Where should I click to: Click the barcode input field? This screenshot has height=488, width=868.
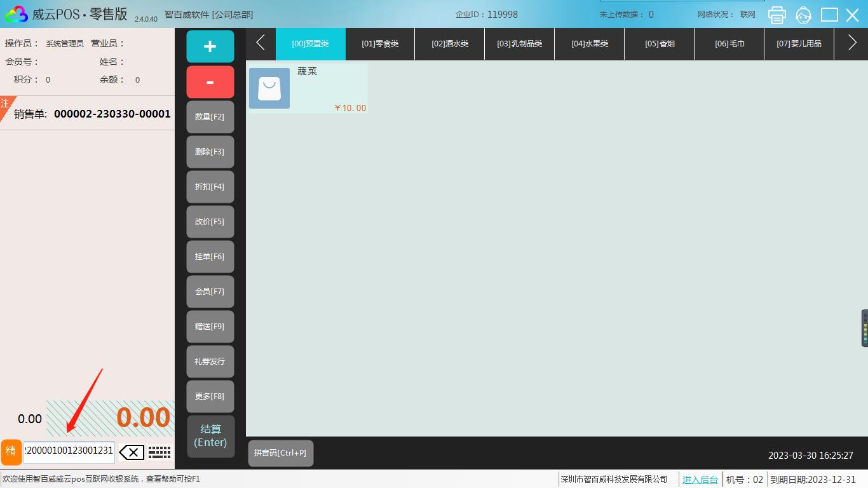click(x=69, y=451)
